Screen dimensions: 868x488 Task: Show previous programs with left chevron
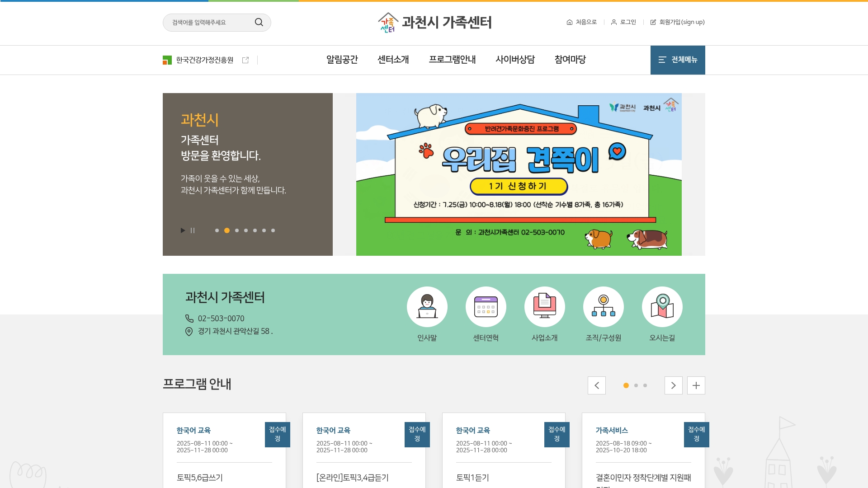597,385
